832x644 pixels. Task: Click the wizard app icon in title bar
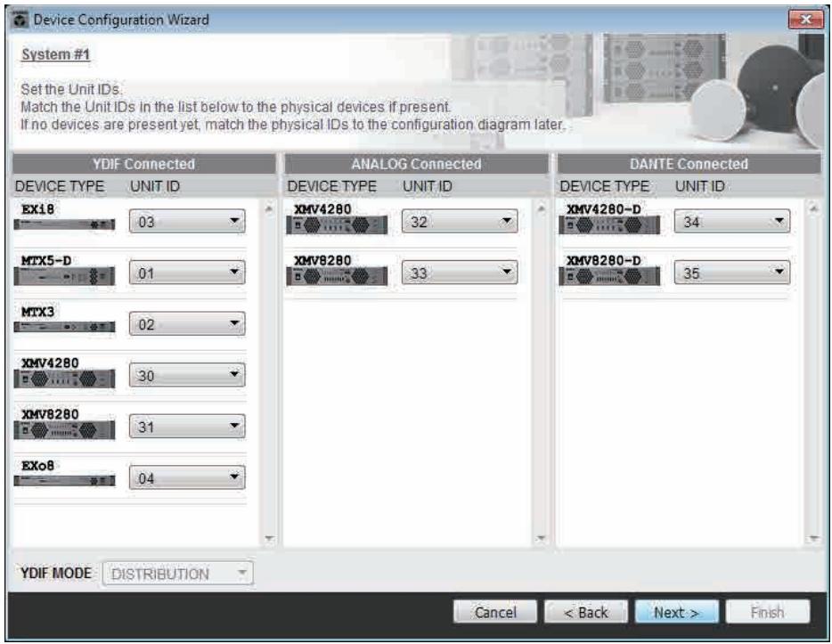[x=20, y=20]
